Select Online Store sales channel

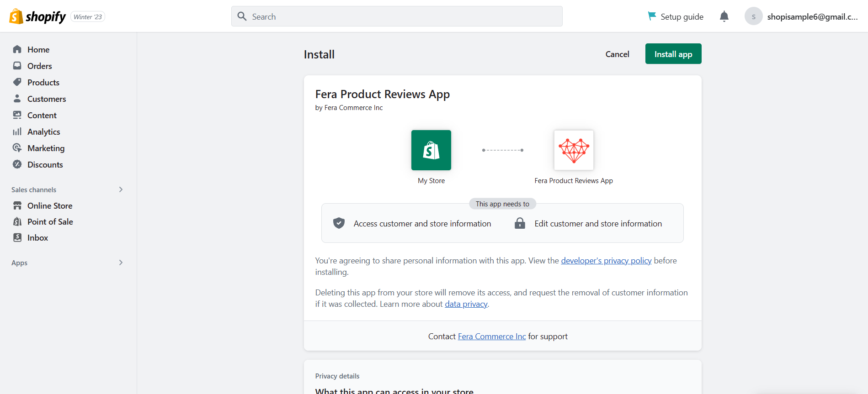(50, 205)
